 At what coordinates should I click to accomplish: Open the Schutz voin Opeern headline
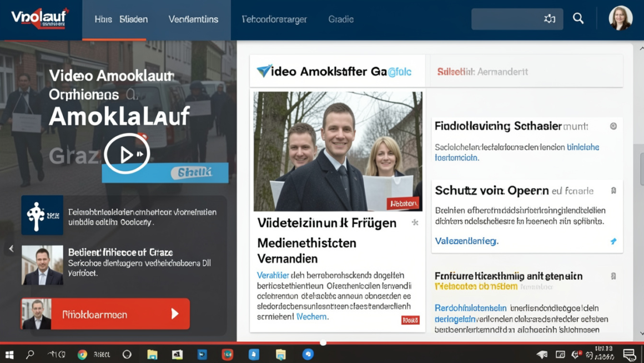tap(492, 191)
